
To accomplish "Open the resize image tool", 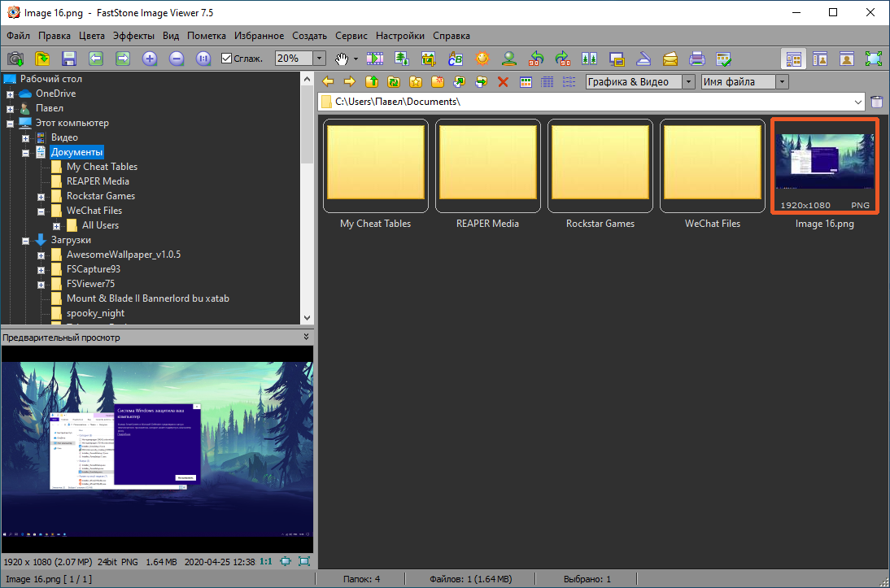I will (x=402, y=59).
